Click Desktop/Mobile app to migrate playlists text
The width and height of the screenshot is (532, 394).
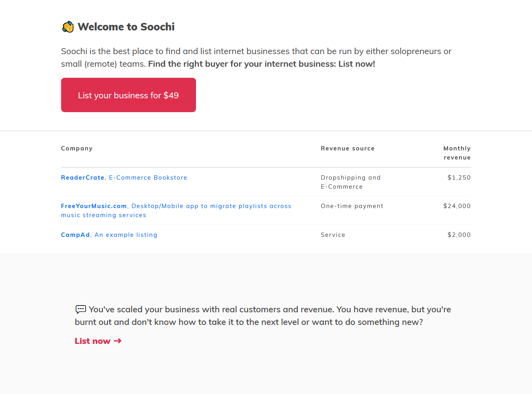[x=211, y=206]
